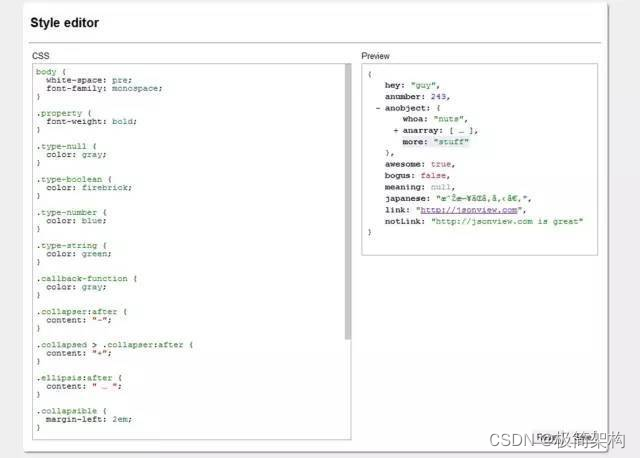Click the CSS editor scrollbar thumb
This screenshot has width=640, height=458.
(x=348, y=201)
